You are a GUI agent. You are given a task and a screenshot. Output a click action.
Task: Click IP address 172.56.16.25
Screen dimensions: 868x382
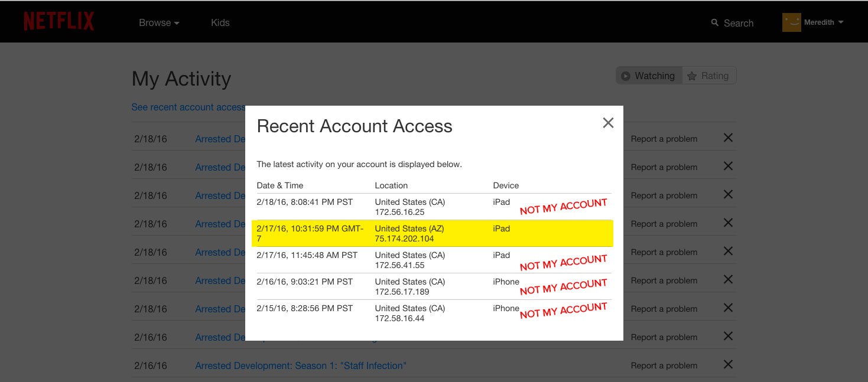pyautogui.click(x=399, y=212)
